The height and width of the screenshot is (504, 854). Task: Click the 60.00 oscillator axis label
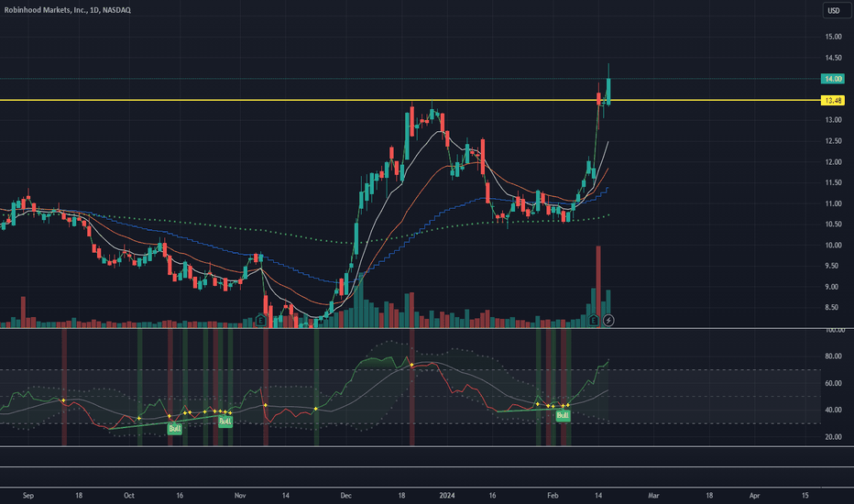tap(833, 383)
